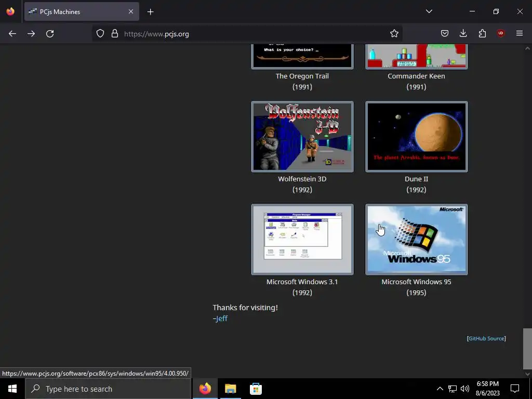The width and height of the screenshot is (532, 399).
Task: Click scrollbar up arrow
Action: pos(527,48)
